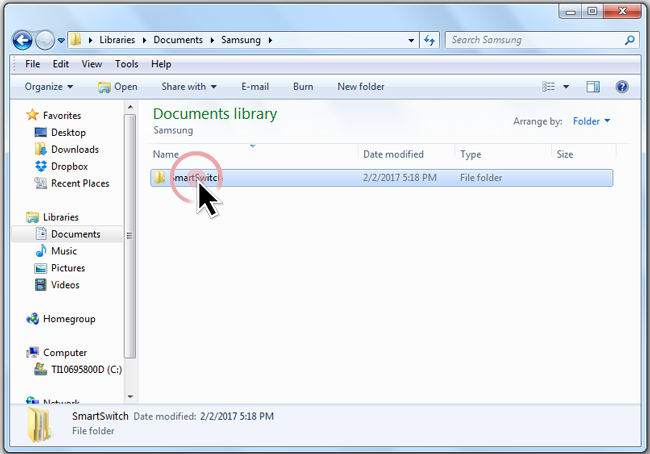The width and height of the screenshot is (650, 454).
Task: Click the Music note icon
Action: click(x=41, y=251)
